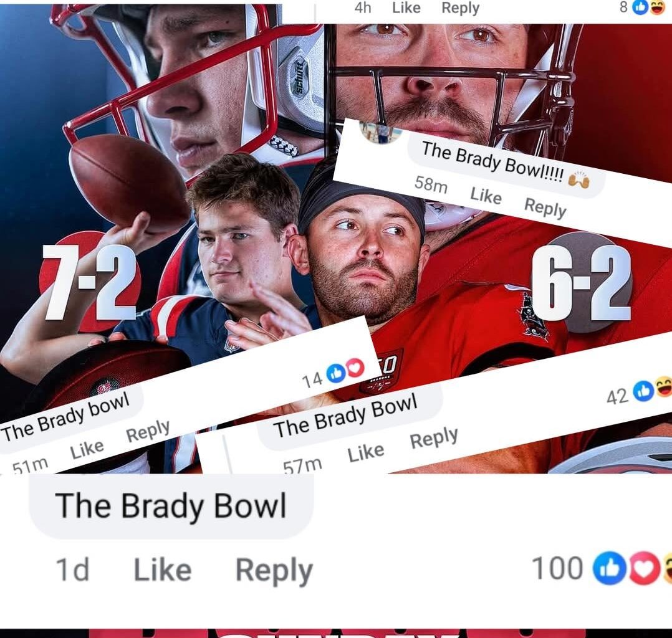Click Like on the 4h comment
Viewport: 672px width, 638px height.
point(406,7)
